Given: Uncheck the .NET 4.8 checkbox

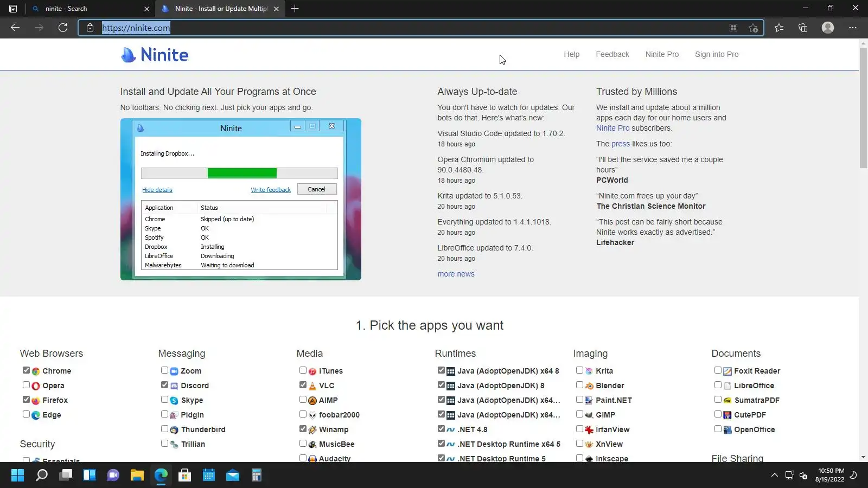Looking at the screenshot, I should click(x=441, y=429).
